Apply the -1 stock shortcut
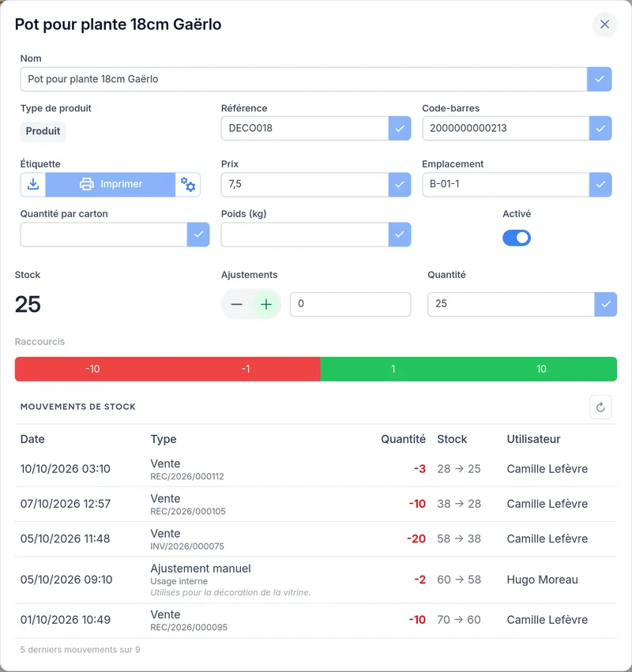Screen dimensions: 632x672 tap(245, 369)
